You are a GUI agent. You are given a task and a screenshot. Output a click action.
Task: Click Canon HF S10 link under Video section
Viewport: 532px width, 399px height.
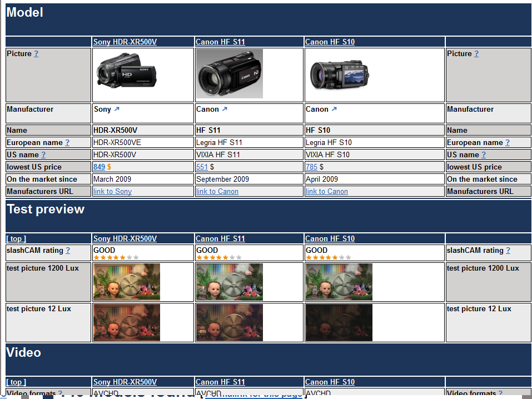tap(330, 382)
